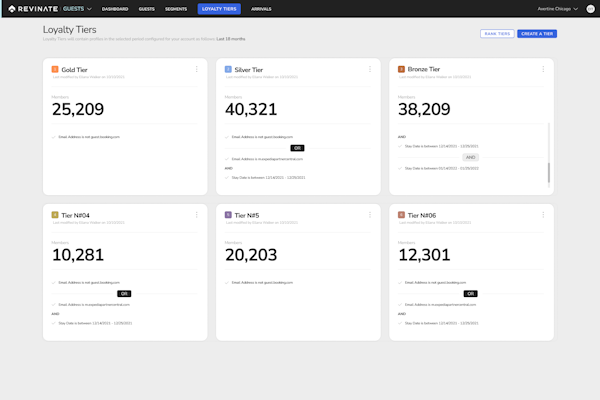Switch to the Segments tab

[178, 8]
